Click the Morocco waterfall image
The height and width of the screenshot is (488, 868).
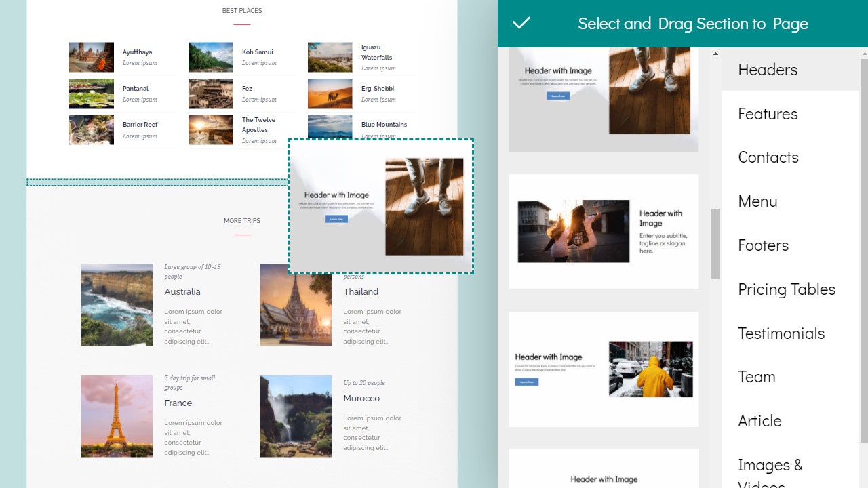pyautogui.click(x=296, y=416)
